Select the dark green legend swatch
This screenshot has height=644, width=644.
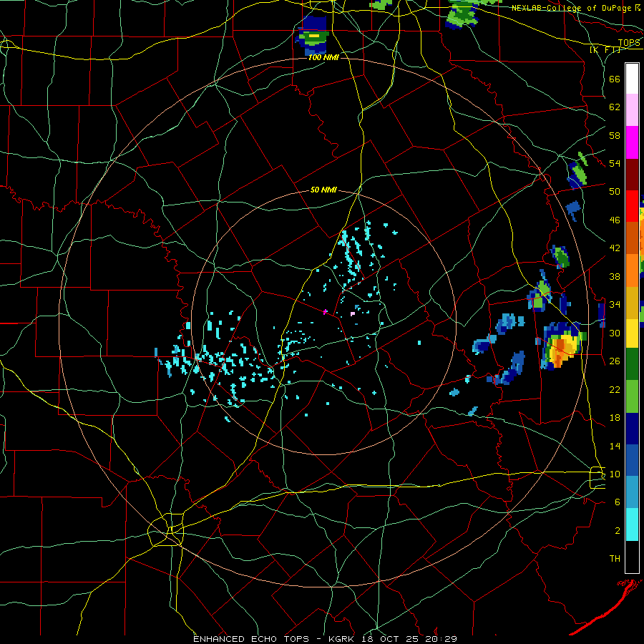[x=632, y=364]
